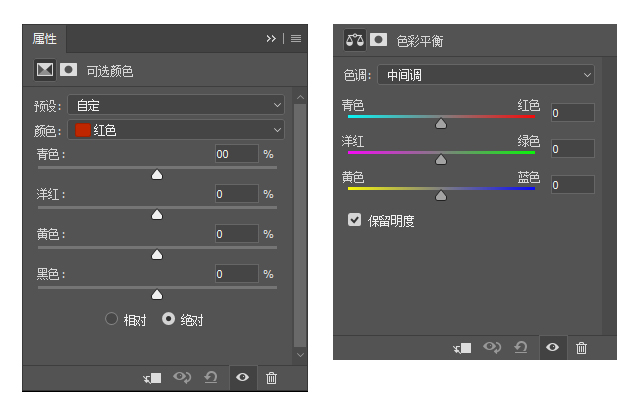Select the layer mask icon beside 可选颜色

tap(69, 70)
